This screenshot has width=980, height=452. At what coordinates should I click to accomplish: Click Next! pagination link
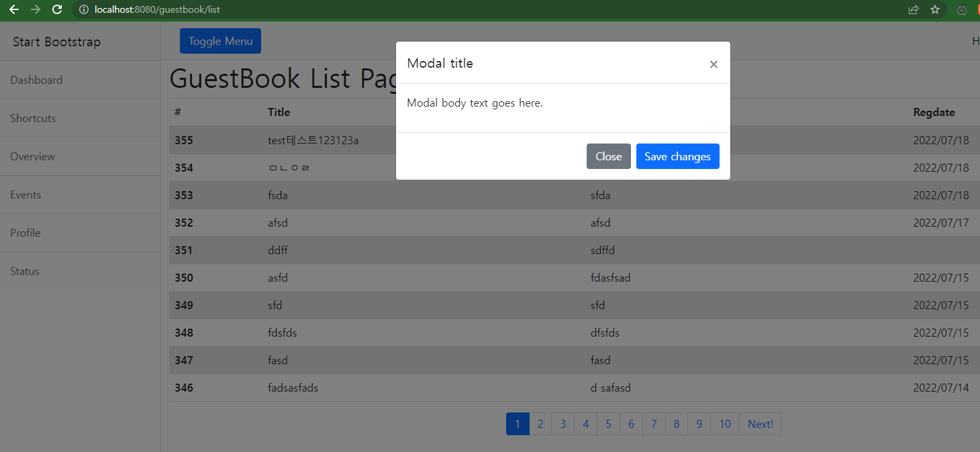[761, 424]
